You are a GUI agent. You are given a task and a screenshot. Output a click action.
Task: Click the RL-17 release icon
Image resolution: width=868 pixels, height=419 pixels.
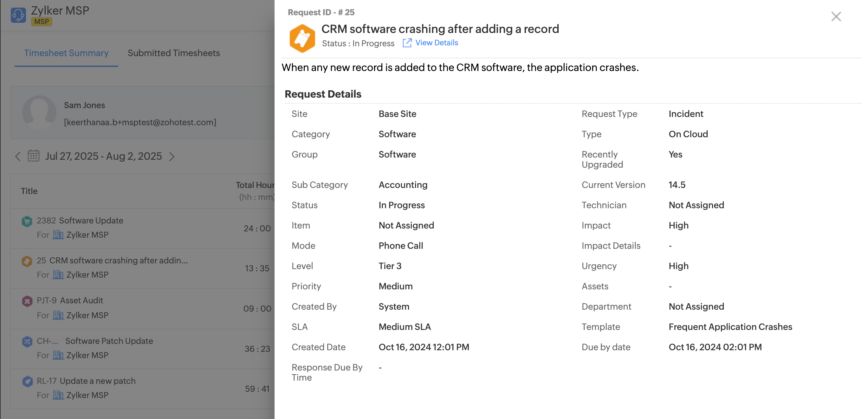(27, 381)
